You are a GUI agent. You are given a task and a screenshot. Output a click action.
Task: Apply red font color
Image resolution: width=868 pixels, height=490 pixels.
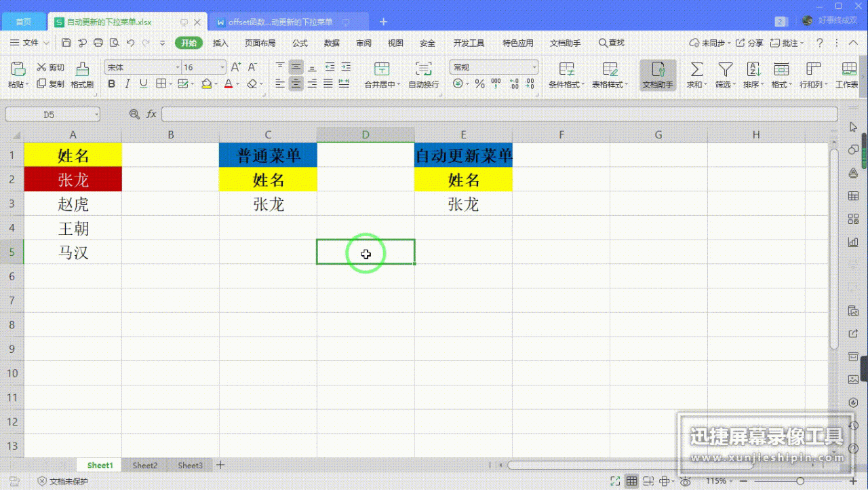228,84
